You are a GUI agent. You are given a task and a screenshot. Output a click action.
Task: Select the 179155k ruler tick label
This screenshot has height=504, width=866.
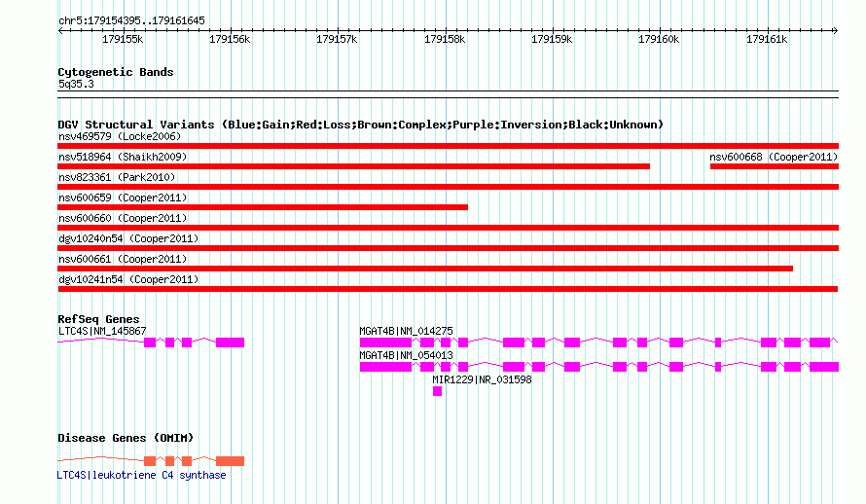click(123, 39)
